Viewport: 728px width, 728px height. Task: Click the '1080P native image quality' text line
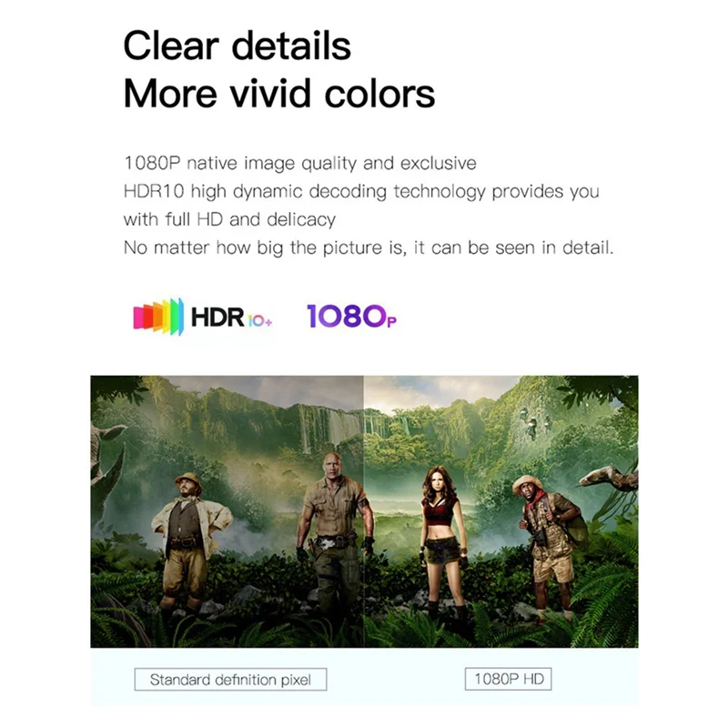coord(300,164)
